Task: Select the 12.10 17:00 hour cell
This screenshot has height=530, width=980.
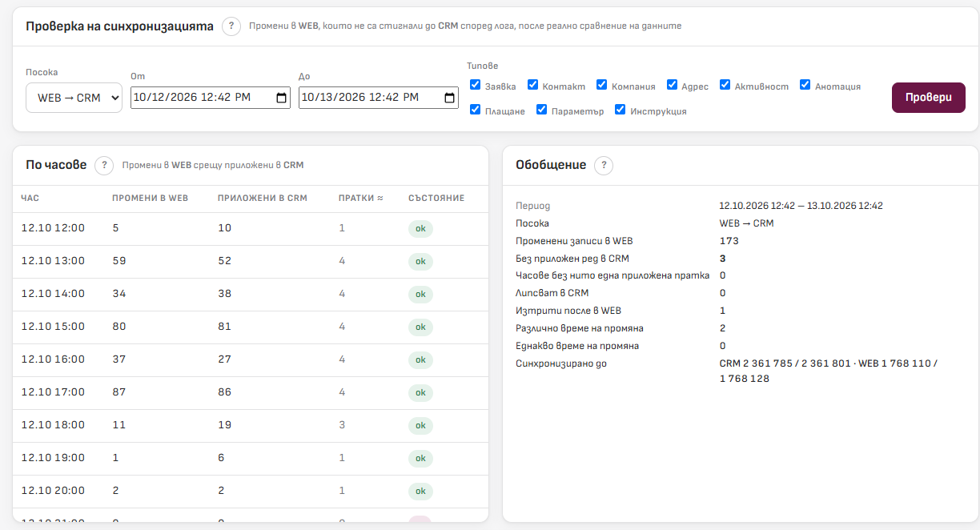Action: tap(53, 392)
